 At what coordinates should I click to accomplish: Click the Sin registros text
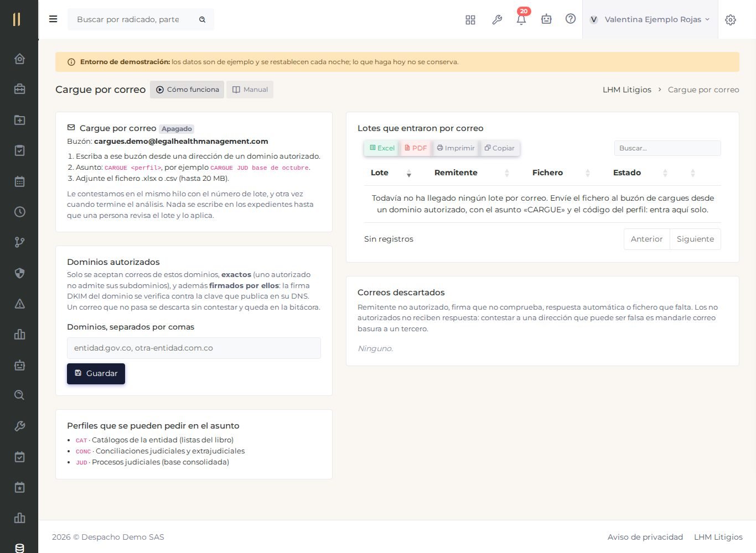389,239
